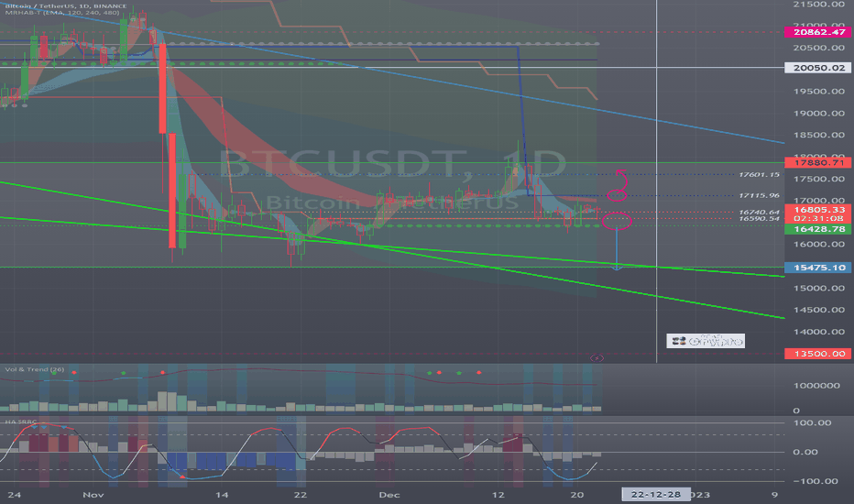Click 16000.00 on the price scale
Image resolution: width=854 pixels, height=504 pixels.
818,244
